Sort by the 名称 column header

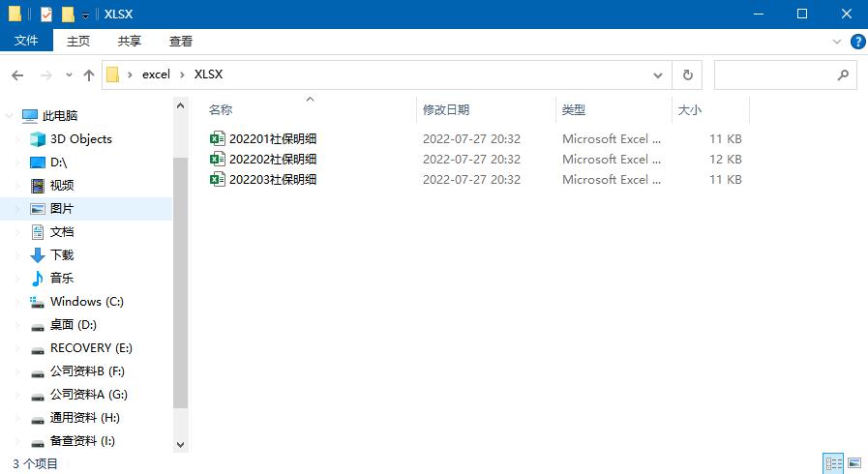click(221, 109)
